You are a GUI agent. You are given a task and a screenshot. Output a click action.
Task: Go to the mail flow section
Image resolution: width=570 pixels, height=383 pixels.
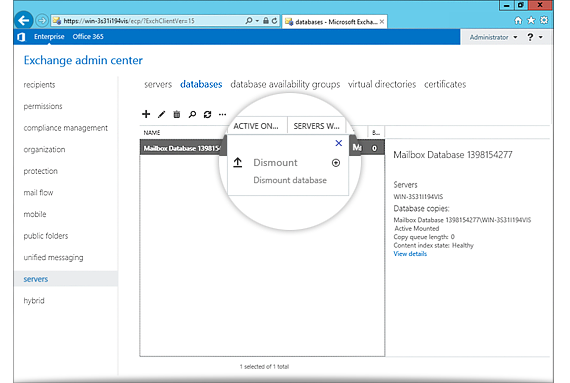[x=38, y=193]
